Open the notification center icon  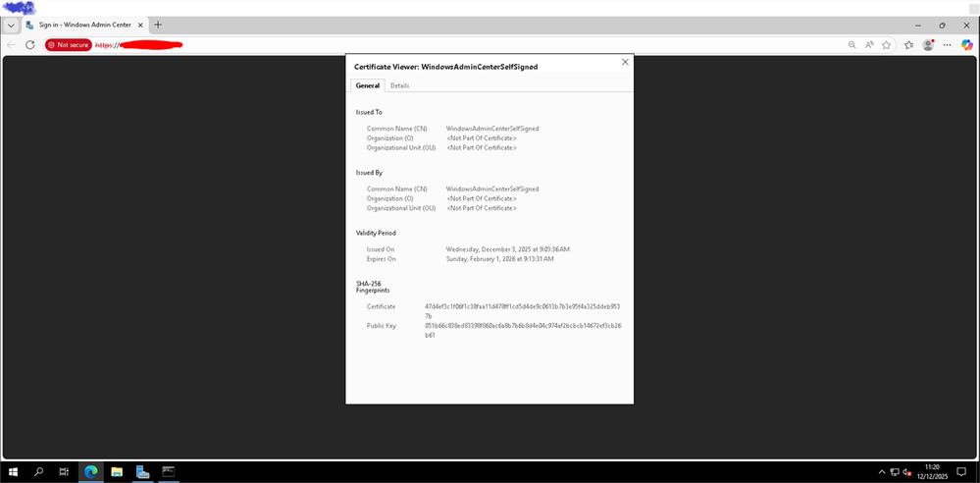tap(962, 472)
